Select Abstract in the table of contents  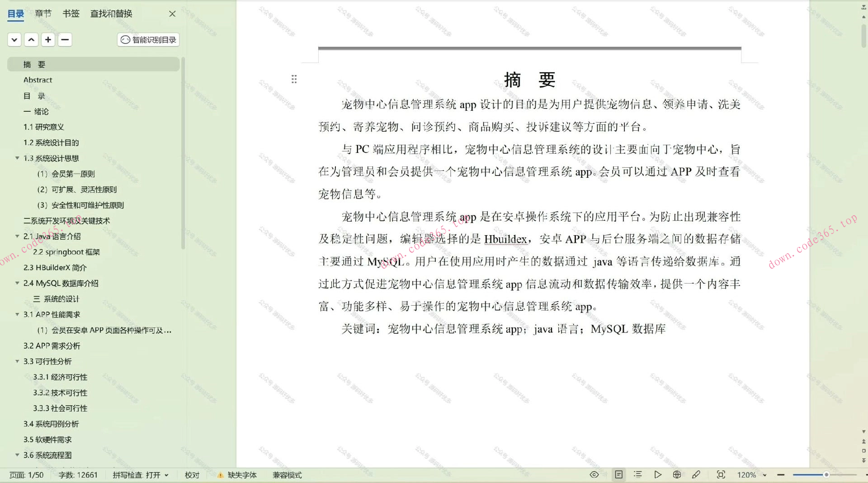pos(38,80)
